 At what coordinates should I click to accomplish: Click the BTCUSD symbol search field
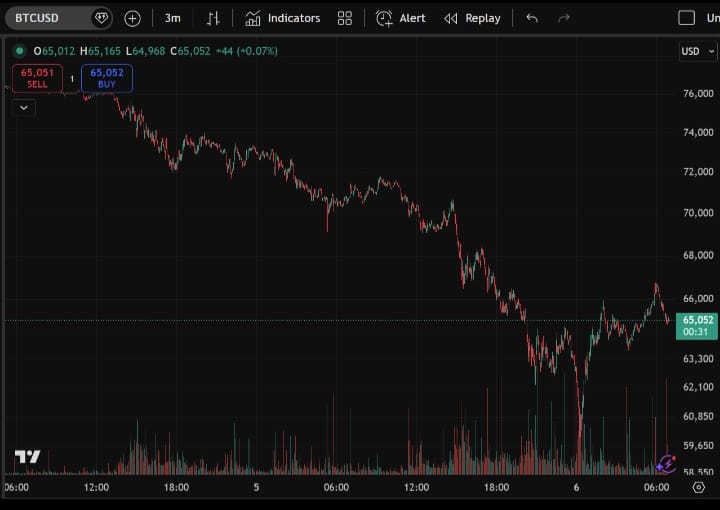(50, 18)
